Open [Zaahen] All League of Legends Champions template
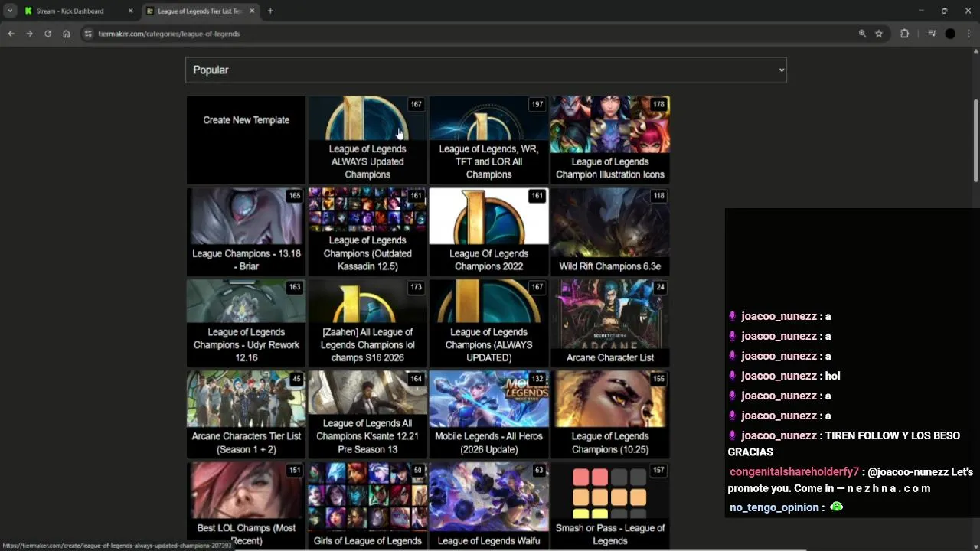The image size is (980, 551). [x=367, y=323]
